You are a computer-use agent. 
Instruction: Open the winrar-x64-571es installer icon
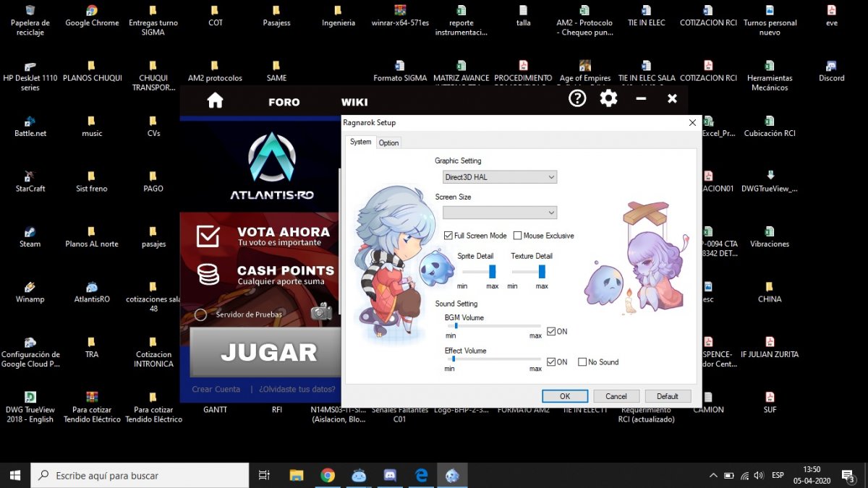(400, 11)
